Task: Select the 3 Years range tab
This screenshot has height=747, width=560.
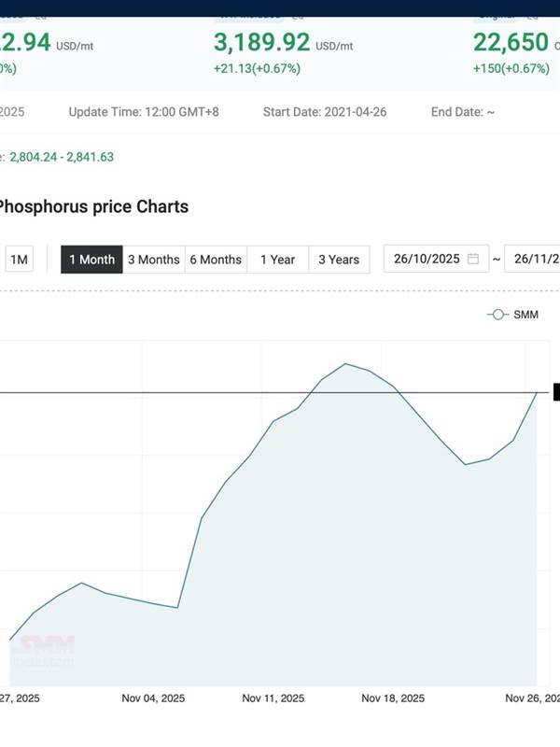Action: pos(339,260)
